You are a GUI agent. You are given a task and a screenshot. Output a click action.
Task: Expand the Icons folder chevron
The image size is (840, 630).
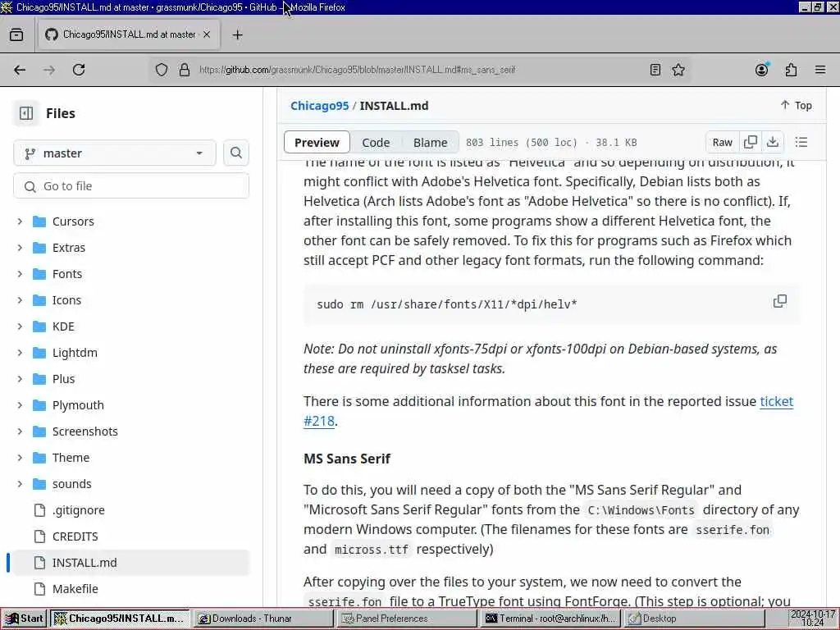(20, 300)
